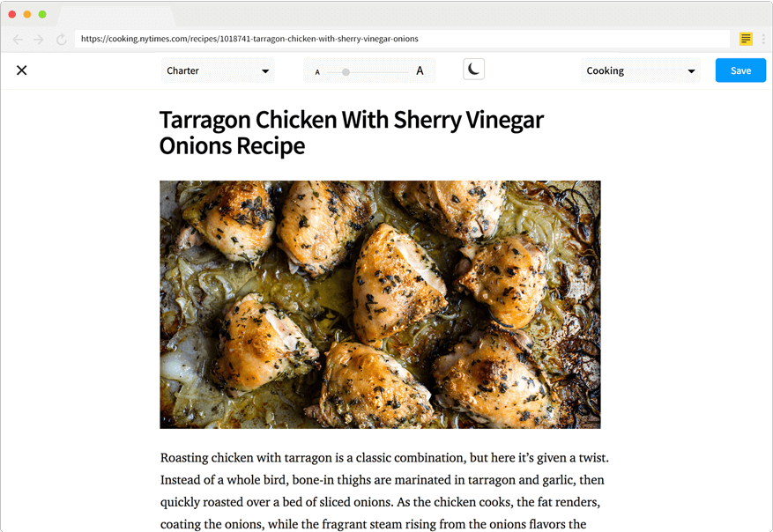The height and width of the screenshot is (532, 773).
Task: Click the small A to decrease text size
Action: 317,72
